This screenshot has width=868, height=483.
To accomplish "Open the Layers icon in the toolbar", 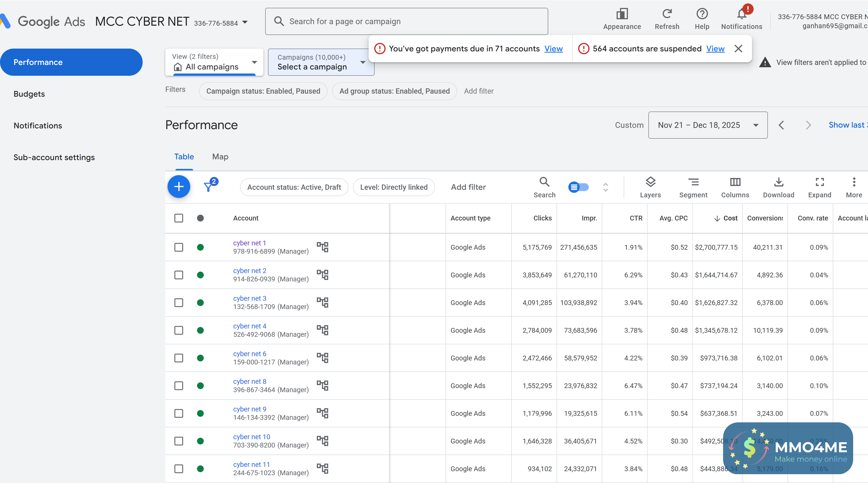I will 650,182.
